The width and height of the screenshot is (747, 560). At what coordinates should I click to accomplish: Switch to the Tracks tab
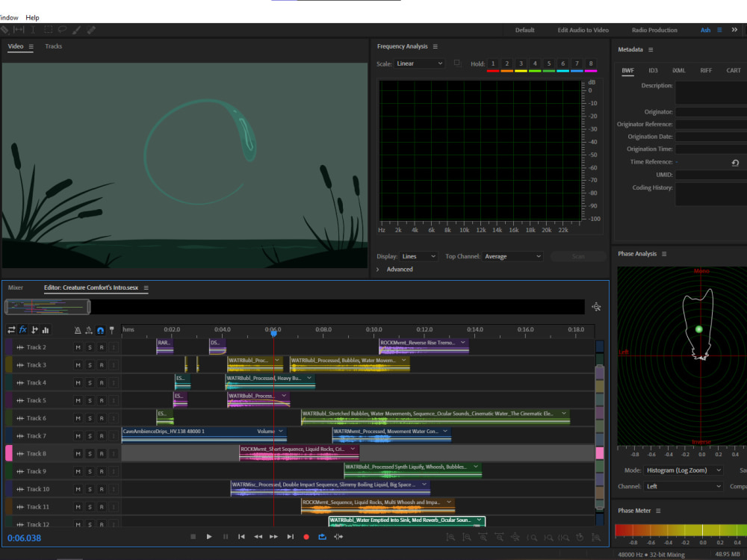(53, 46)
